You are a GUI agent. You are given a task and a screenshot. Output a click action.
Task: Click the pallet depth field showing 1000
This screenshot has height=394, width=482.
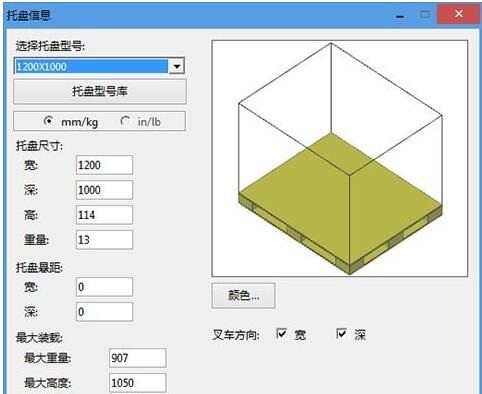pyautogui.click(x=104, y=190)
